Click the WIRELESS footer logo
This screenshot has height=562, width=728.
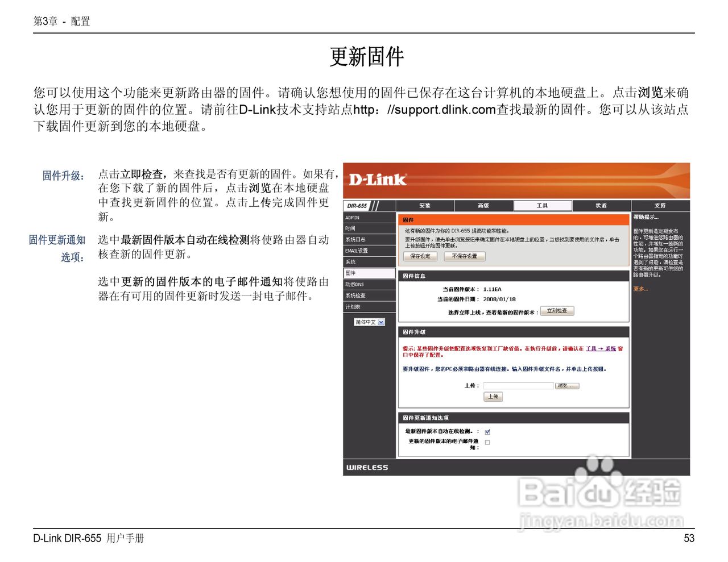point(367,468)
